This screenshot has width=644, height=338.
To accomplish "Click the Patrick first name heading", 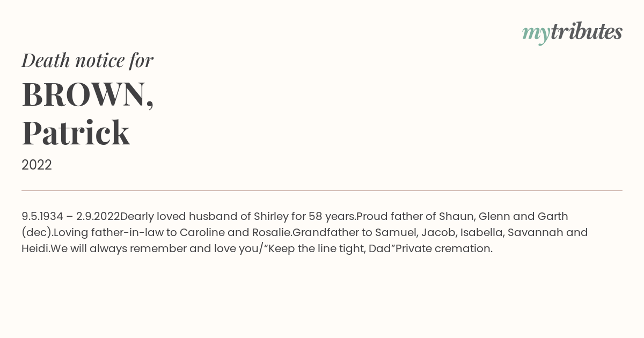I will [76, 133].
